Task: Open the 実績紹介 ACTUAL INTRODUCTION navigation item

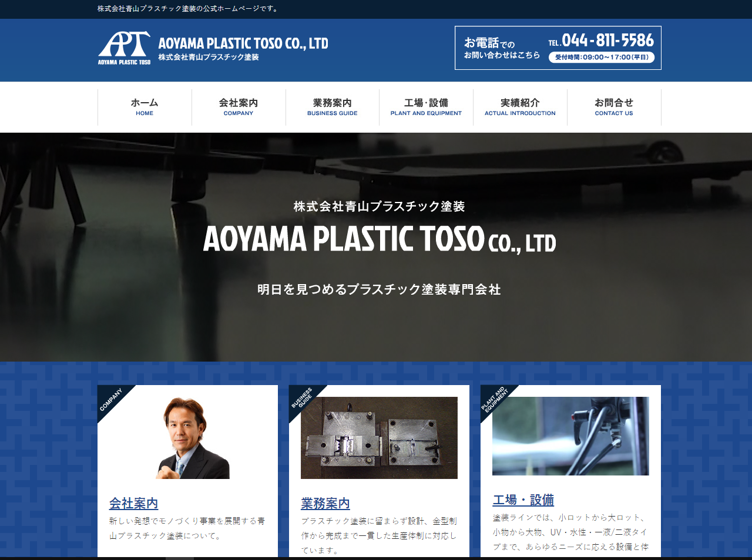Action: coord(519,107)
